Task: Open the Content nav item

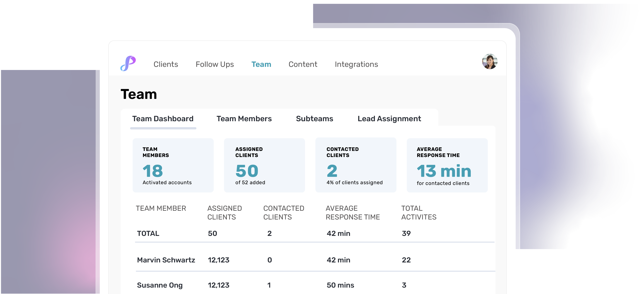Action: [x=302, y=64]
